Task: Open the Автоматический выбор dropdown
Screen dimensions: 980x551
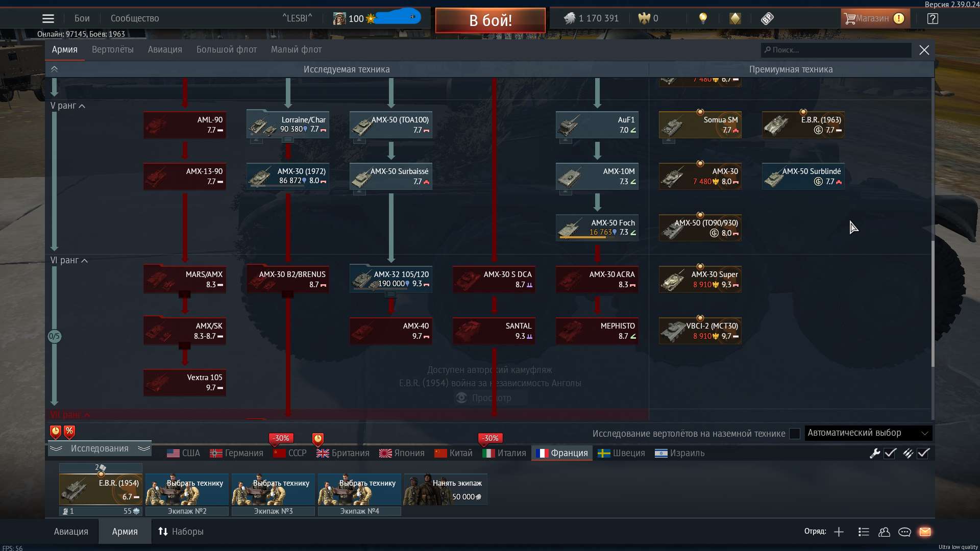Action: click(868, 433)
